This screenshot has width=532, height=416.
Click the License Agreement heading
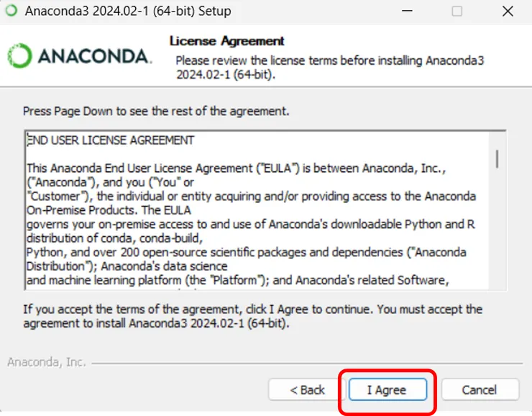pos(226,41)
